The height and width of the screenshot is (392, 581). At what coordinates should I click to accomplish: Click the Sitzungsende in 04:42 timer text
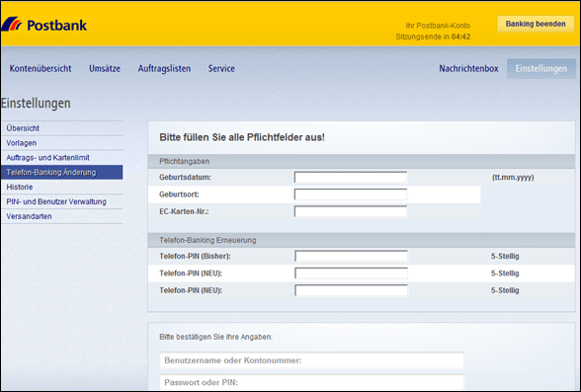pos(433,37)
